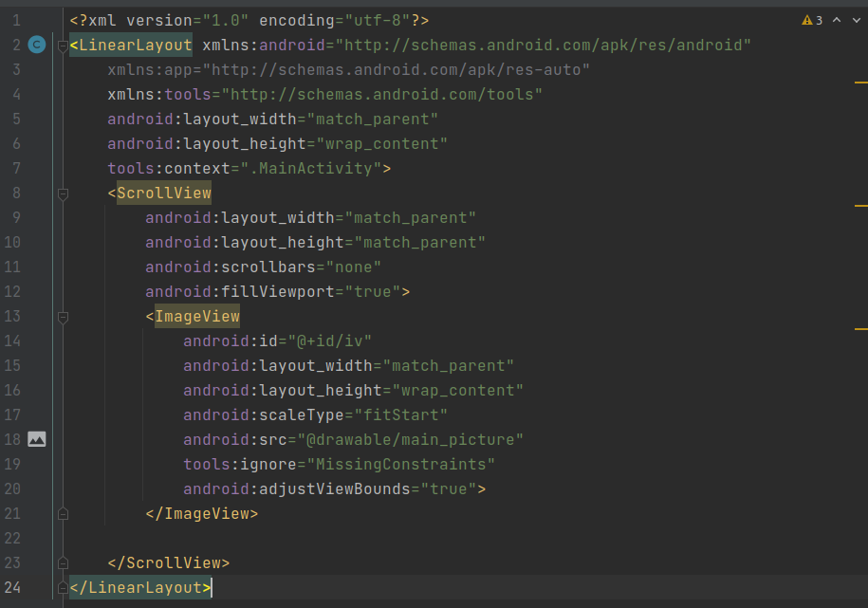Jump to the second warning stripe in the scrollbar
The height and width of the screenshot is (608, 868).
pos(860,206)
